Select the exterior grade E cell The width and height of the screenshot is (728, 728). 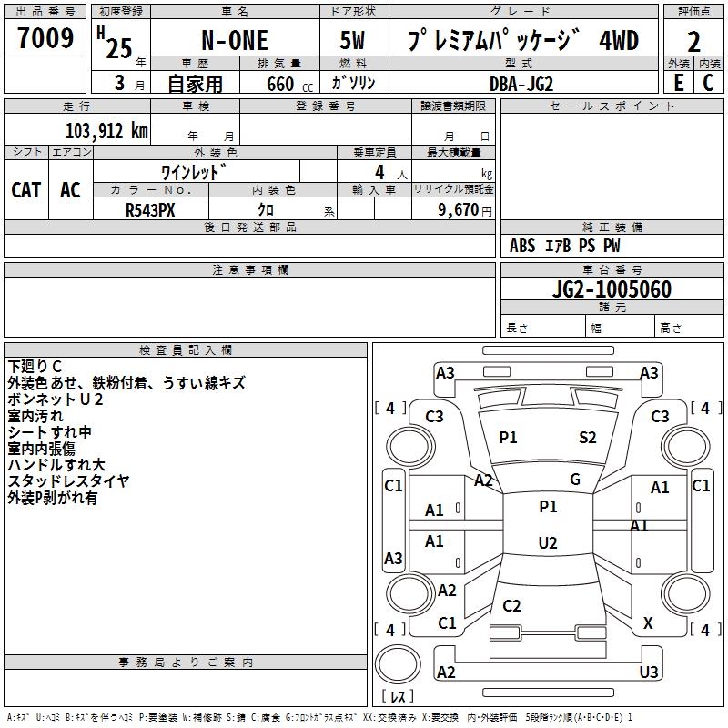[678, 82]
